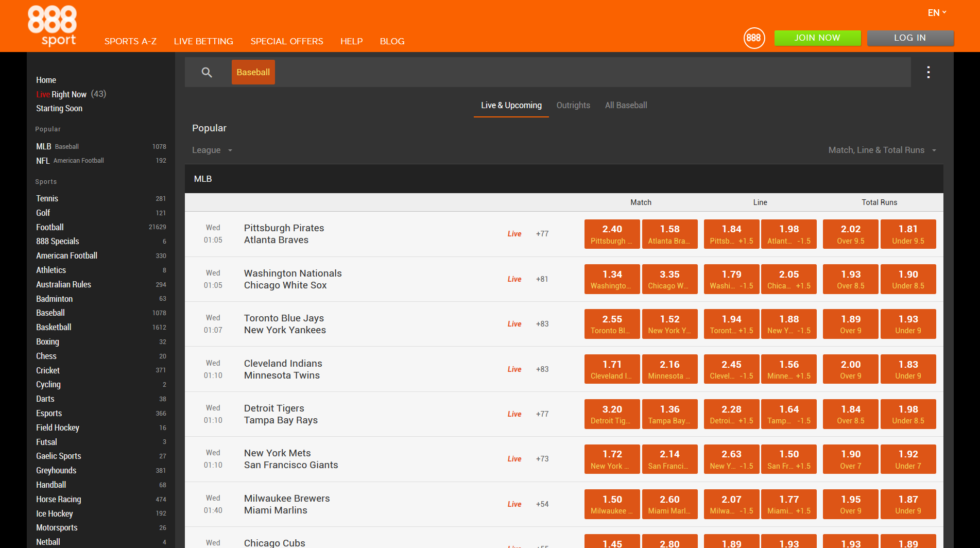The width and height of the screenshot is (980, 548).
Task: Open Special Offers menu item
Action: pyautogui.click(x=287, y=41)
